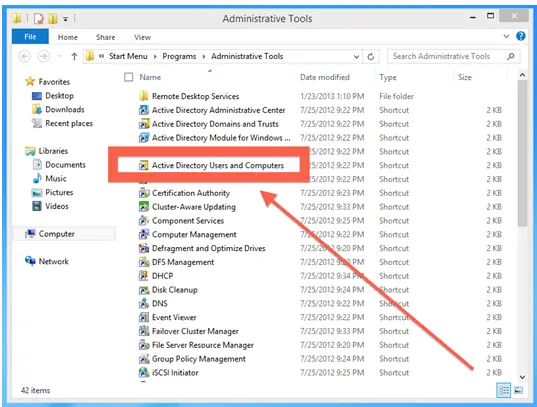This screenshot has width=537, height=407.
Task: Click the DFS Management icon
Action: click(144, 262)
